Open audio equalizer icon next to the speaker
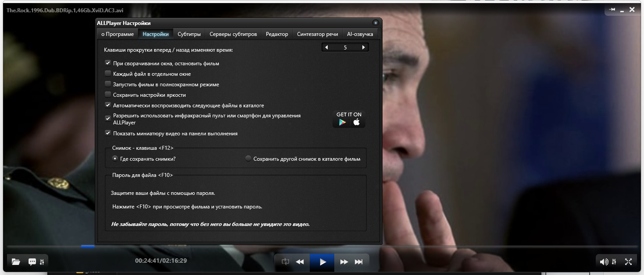Screen dimensions: 644x275 tap(615, 262)
